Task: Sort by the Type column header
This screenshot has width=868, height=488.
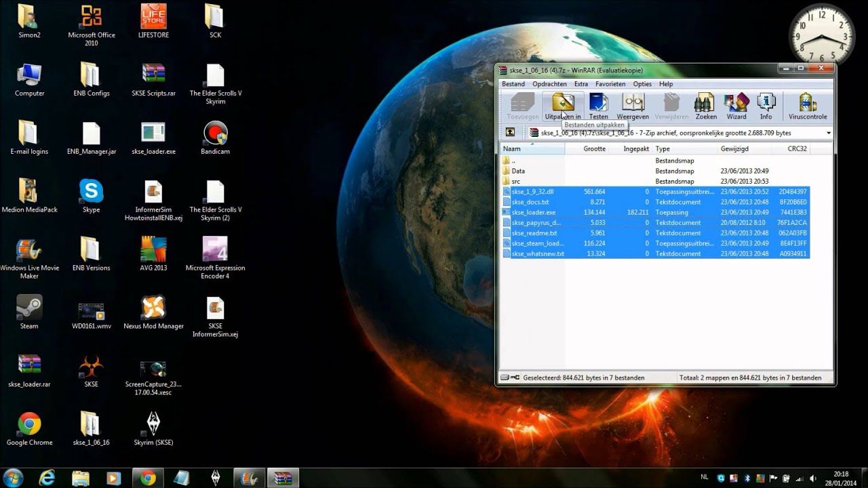Action: 685,148
